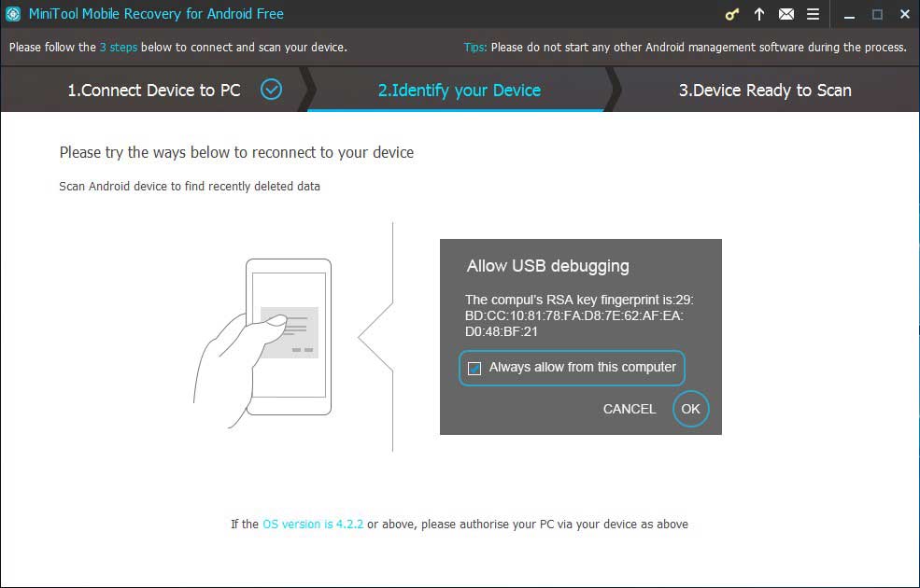Minimize the MiniTool window
This screenshot has width=920, height=588.
coord(849,15)
